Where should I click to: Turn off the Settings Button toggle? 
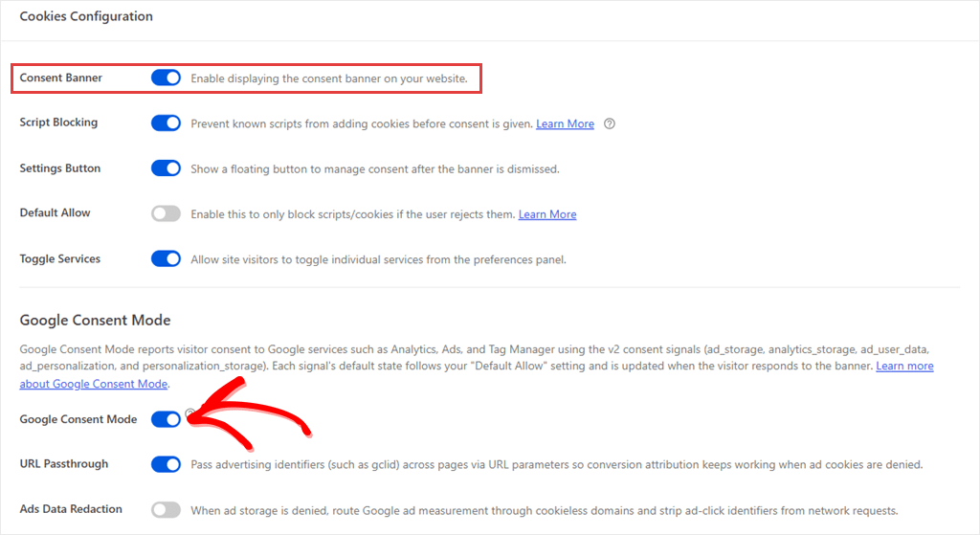[166, 168]
